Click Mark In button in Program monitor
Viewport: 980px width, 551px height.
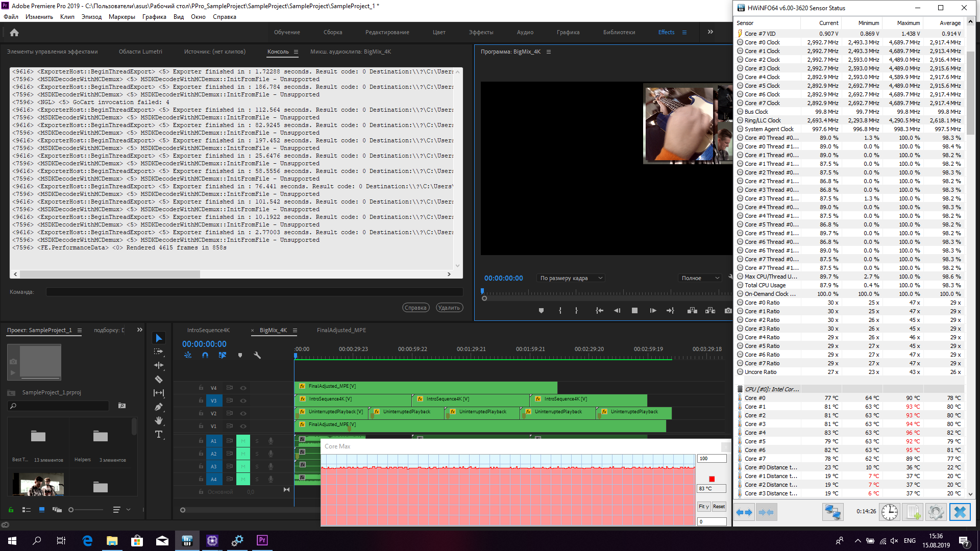click(x=560, y=310)
